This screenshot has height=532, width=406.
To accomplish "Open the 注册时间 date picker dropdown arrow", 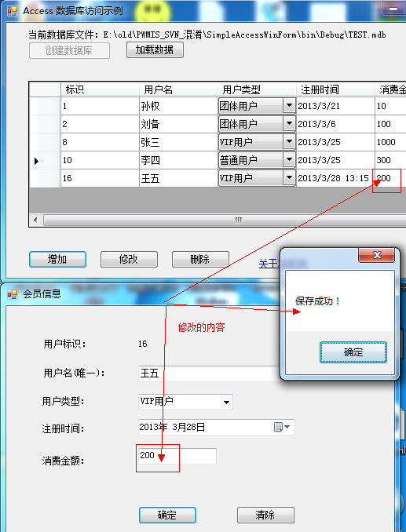I will 287,427.
